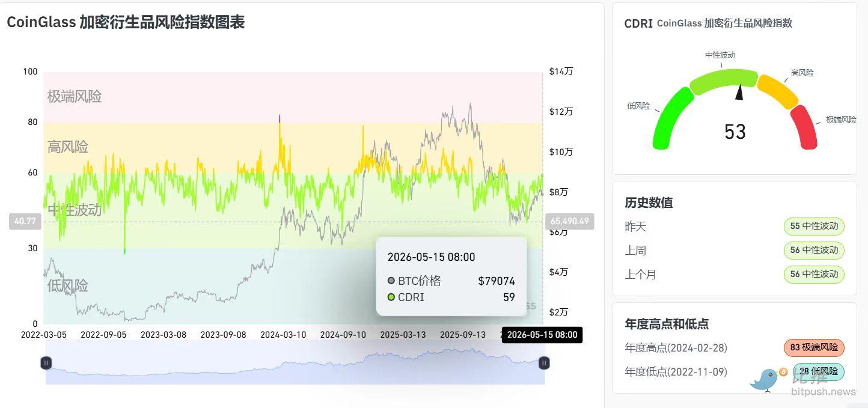This screenshot has width=868, height=408.
Task: Click the 上个月 row label
Action: [x=641, y=275]
